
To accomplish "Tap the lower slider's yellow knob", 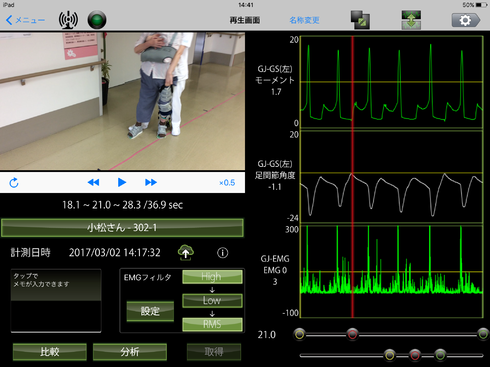I will pyautogui.click(x=389, y=355).
